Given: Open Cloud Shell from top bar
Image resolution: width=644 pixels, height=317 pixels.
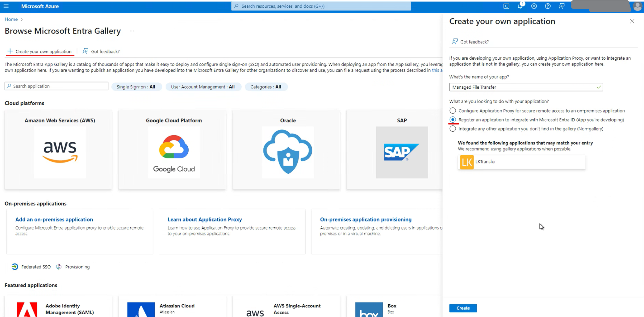Looking at the screenshot, I should 506,6.
